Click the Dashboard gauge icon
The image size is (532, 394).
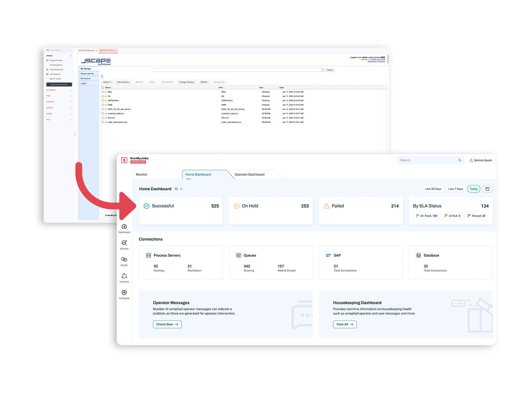pyautogui.click(x=124, y=227)
